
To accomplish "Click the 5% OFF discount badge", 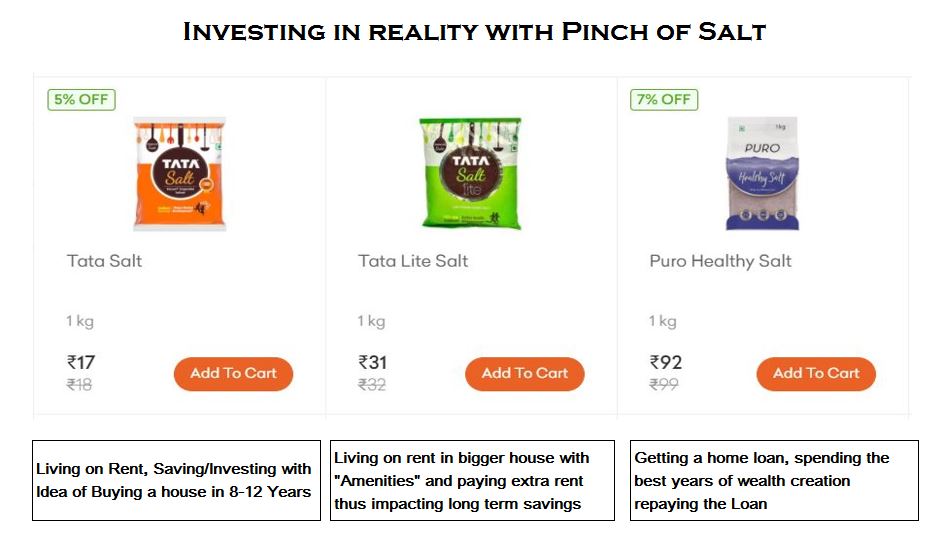I will 81,100.
